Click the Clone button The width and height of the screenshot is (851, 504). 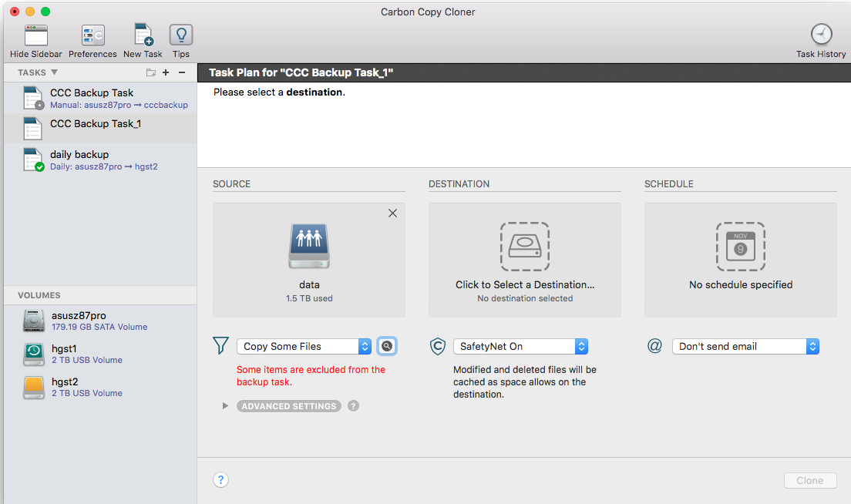[x=809, y=480]
